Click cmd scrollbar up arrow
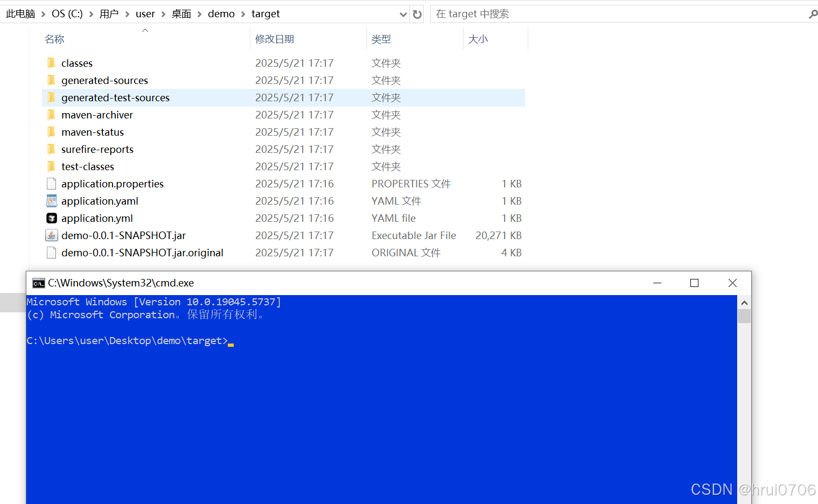The image size is (818, 504). point(744,303)
